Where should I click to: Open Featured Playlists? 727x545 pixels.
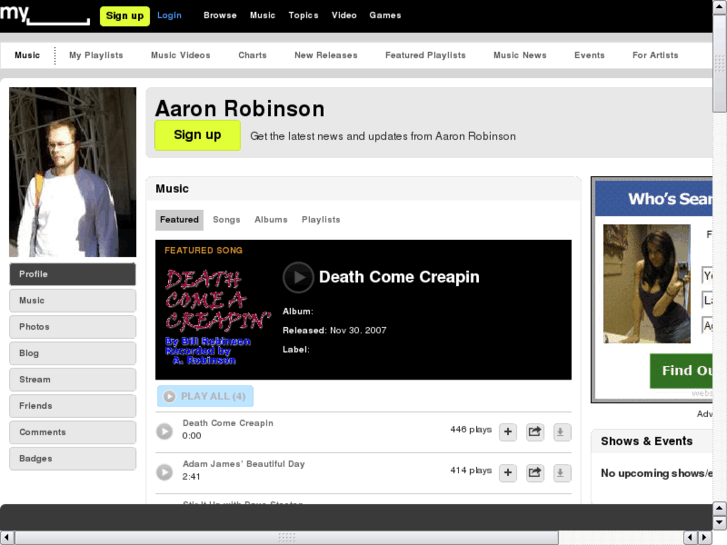[x=425, y=55]
